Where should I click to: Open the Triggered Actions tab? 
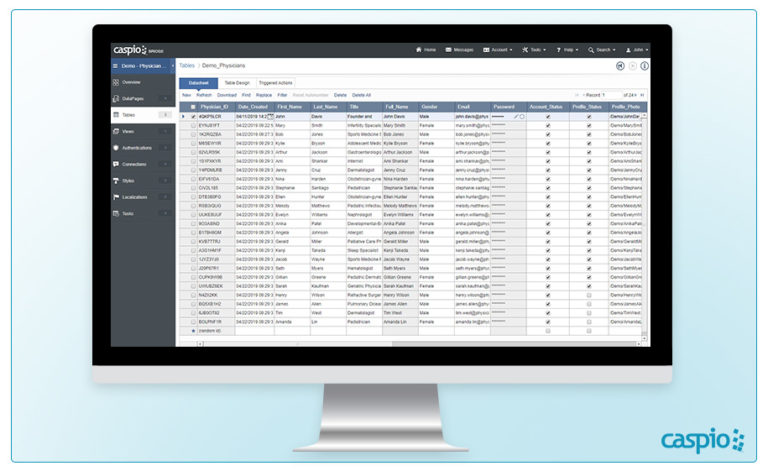pyautogui.click(x=274, y=82)
